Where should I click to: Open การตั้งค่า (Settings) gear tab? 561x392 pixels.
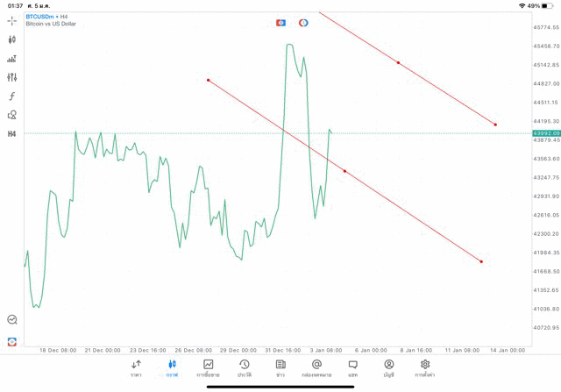click(x=425, y=367)
